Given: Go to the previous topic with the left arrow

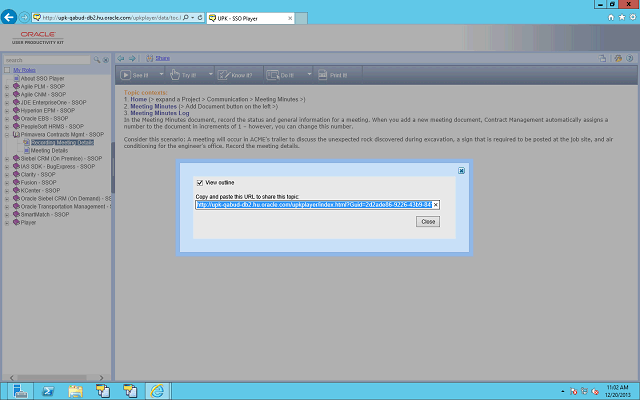Looking at the screenshot, I should 121,58.
